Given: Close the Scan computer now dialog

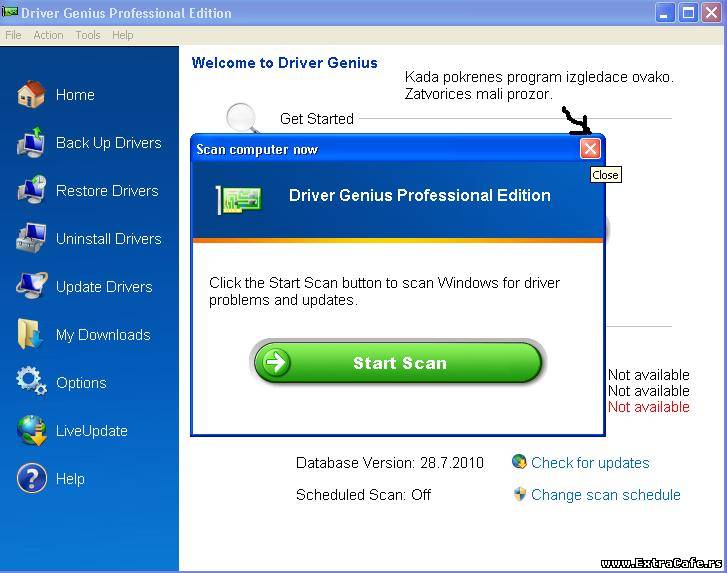Looking at the screenshot, I should (590, 149).
